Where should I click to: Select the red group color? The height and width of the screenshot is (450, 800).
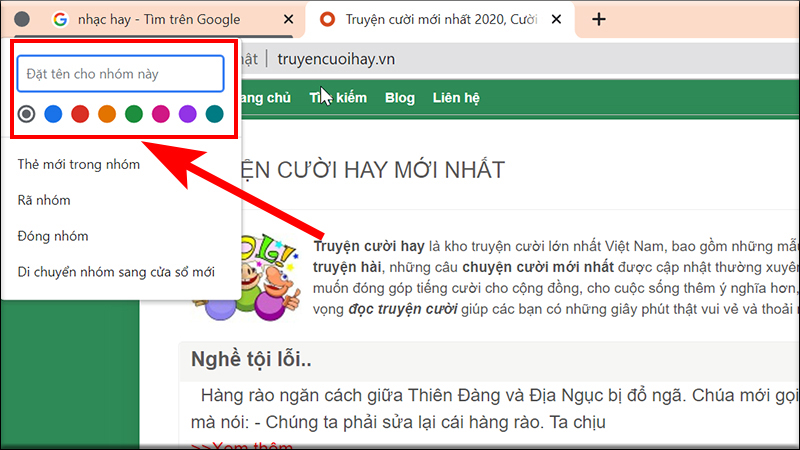point(80,114)
